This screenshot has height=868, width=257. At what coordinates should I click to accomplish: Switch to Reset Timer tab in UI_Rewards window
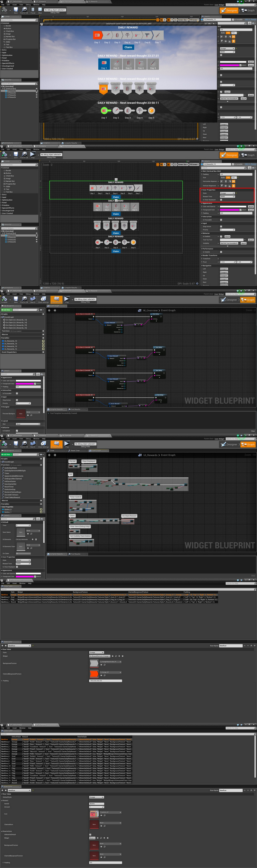[75, 450]
